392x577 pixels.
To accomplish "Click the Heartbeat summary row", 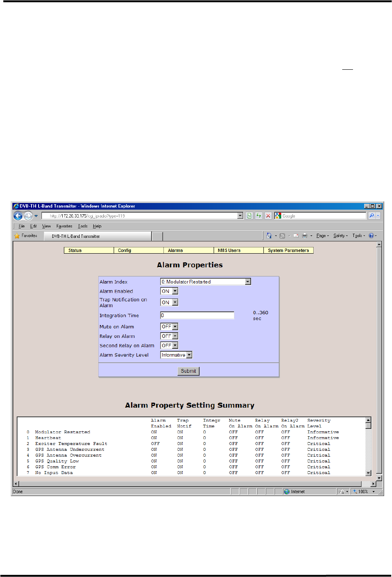I will pyautogui.click(x=183, y=438).
